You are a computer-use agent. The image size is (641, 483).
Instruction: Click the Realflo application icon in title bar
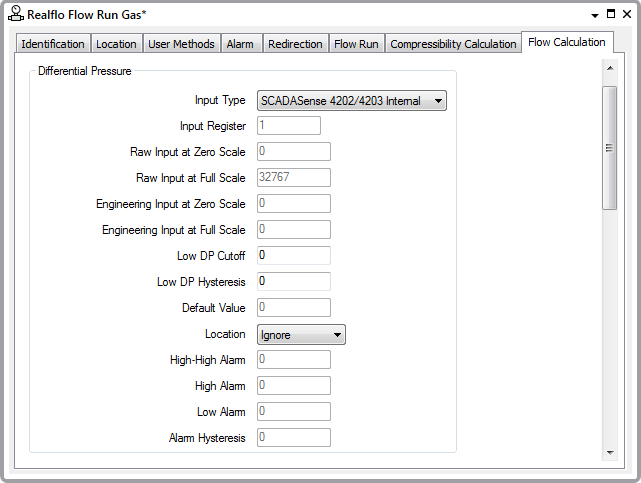16,15
